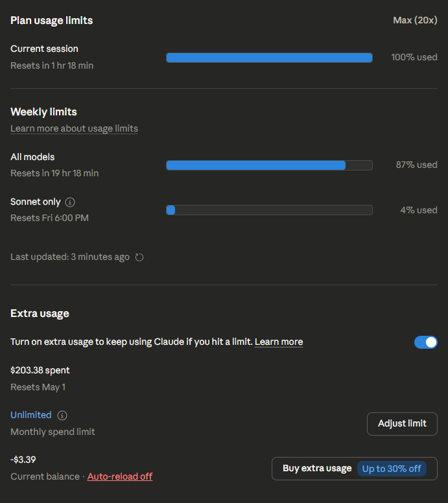The image size is (448, 503).
Task: Click the All models weekly usage bar
Action: click(x=269, y=165)
